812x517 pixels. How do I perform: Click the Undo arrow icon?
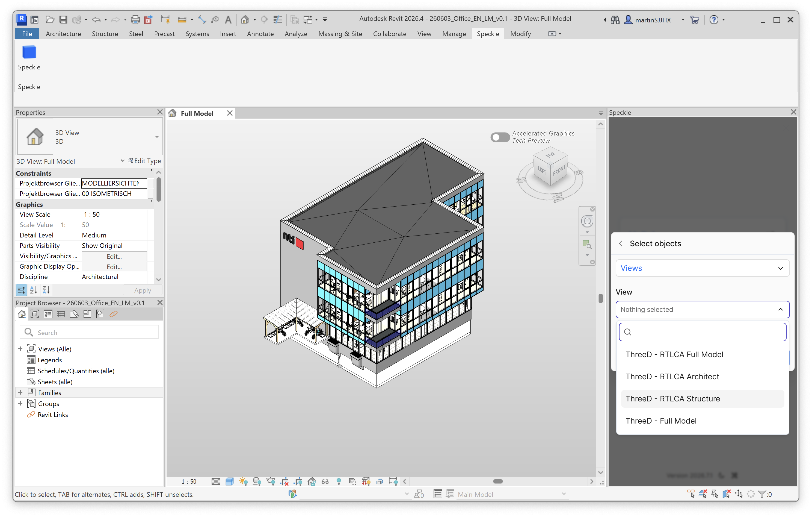coord(96,20)
